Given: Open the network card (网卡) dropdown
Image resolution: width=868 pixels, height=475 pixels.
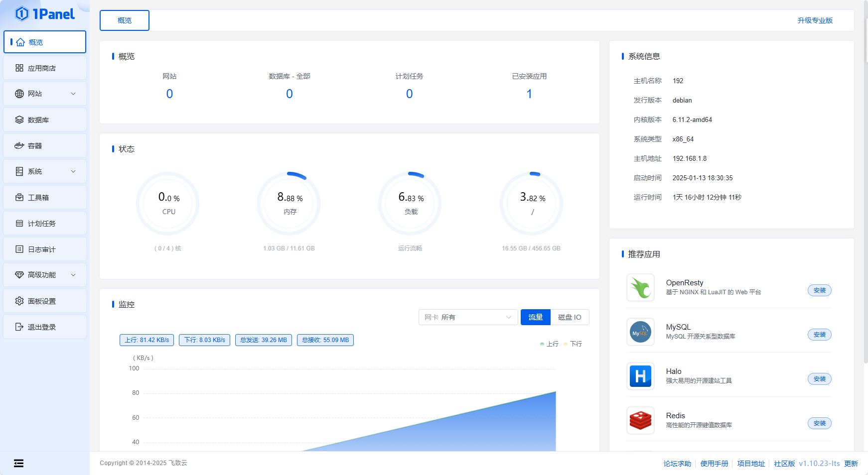Looking at the screenshot, I should coord(468,317).
